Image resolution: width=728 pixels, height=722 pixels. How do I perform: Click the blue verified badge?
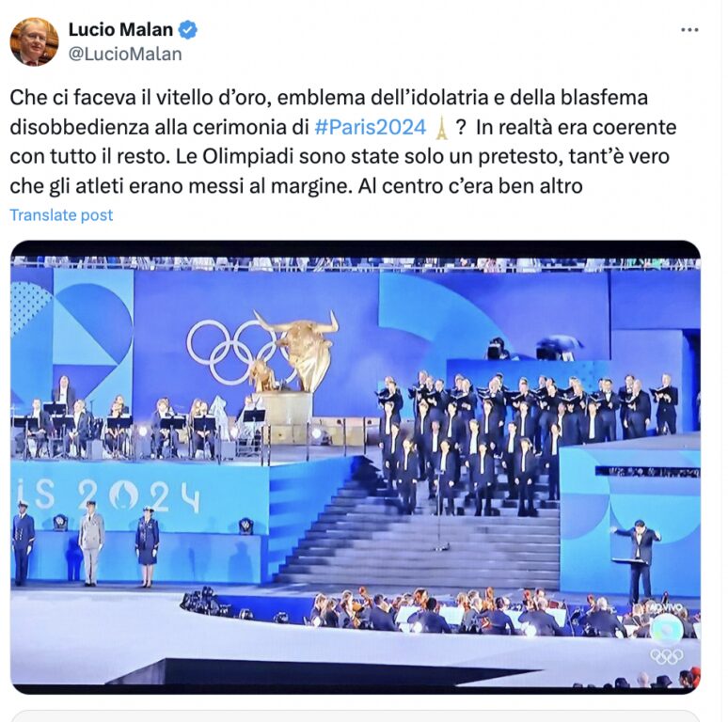pos(187,30)
